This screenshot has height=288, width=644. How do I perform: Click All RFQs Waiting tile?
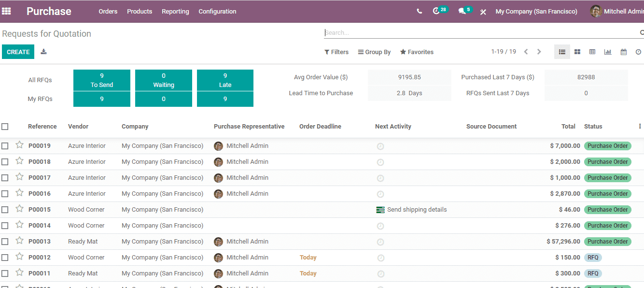pyautogui.click(x=164, y=80)
